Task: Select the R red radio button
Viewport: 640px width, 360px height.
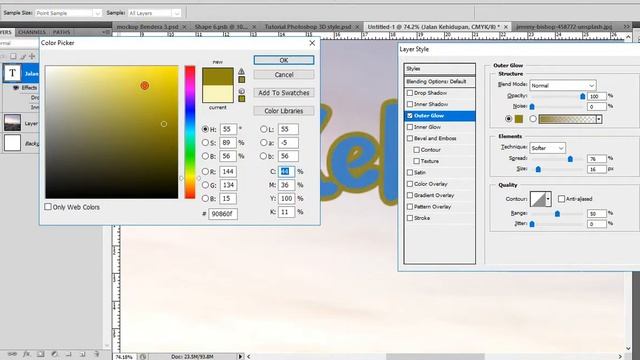Action: pyautogui.click(x=205, y=172)
